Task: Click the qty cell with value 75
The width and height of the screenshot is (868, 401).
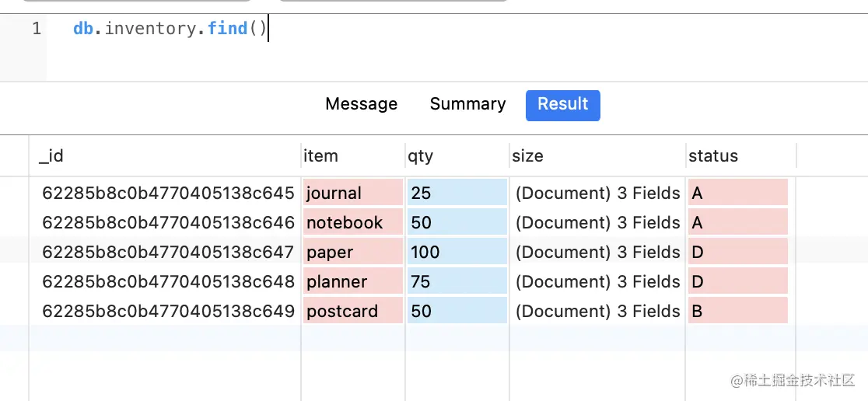Action: tap(456, 282)
